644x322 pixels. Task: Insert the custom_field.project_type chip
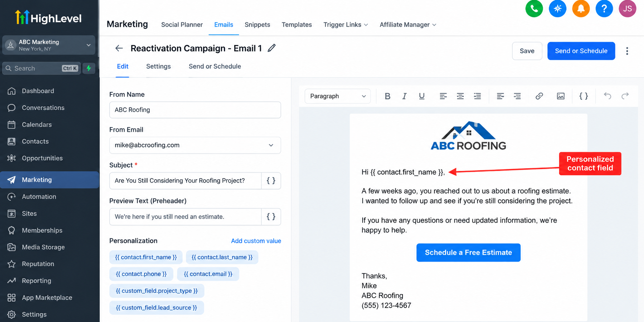point(157,291)
